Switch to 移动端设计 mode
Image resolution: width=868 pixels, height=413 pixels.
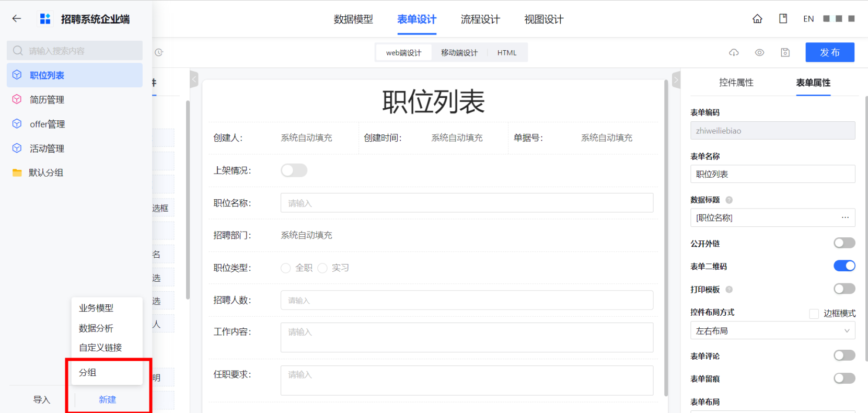tap(459, 53)
